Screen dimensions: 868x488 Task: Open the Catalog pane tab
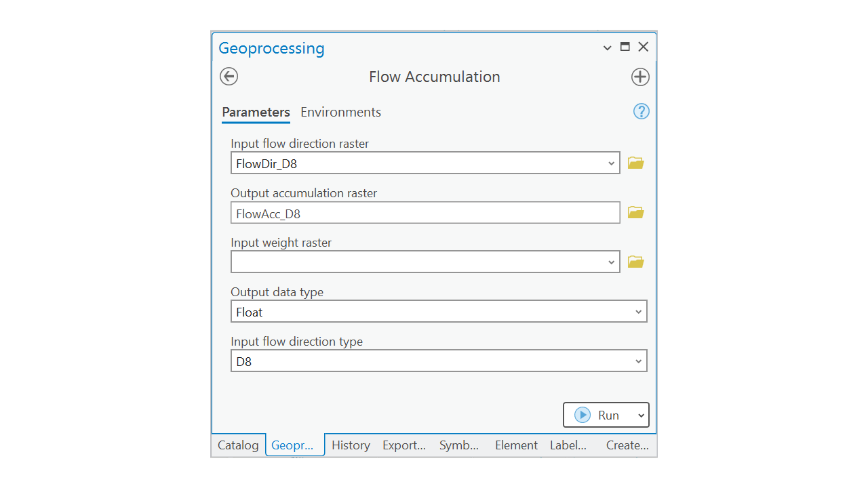pyautogui.click(x=238, y=445)
